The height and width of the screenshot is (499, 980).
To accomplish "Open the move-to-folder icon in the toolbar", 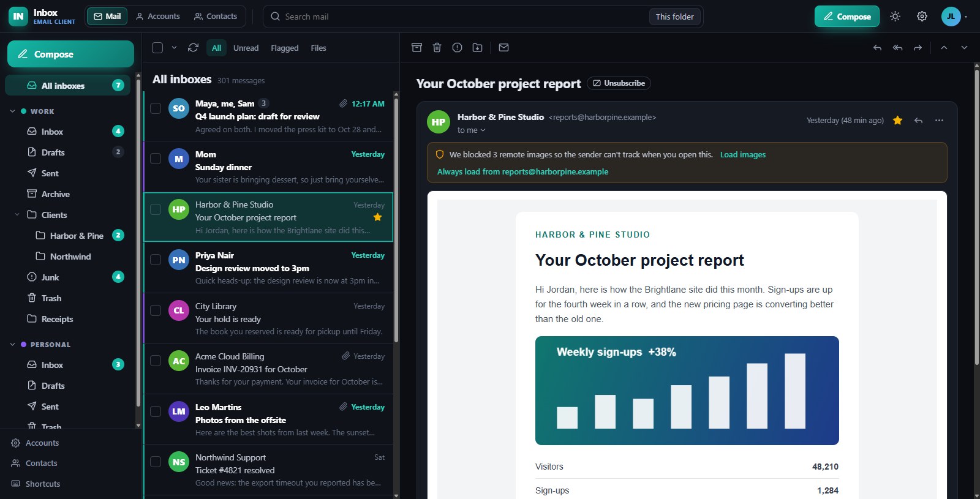I will 477,48.
